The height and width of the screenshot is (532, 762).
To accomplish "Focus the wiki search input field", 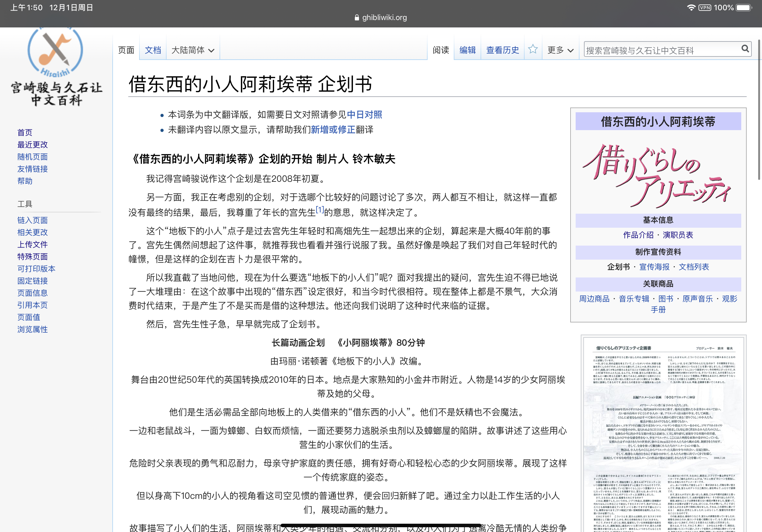I will coord(662,50).
